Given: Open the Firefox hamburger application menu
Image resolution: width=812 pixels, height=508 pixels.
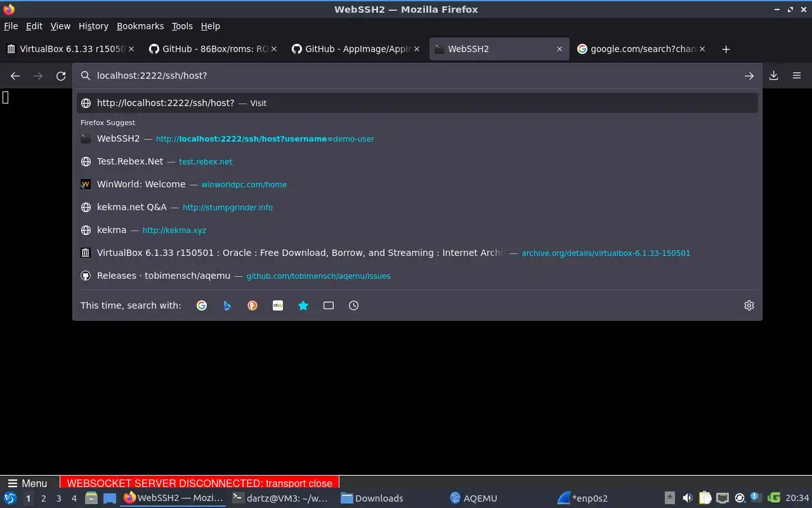Looking at the screenshot, I should tap(797, 76).
